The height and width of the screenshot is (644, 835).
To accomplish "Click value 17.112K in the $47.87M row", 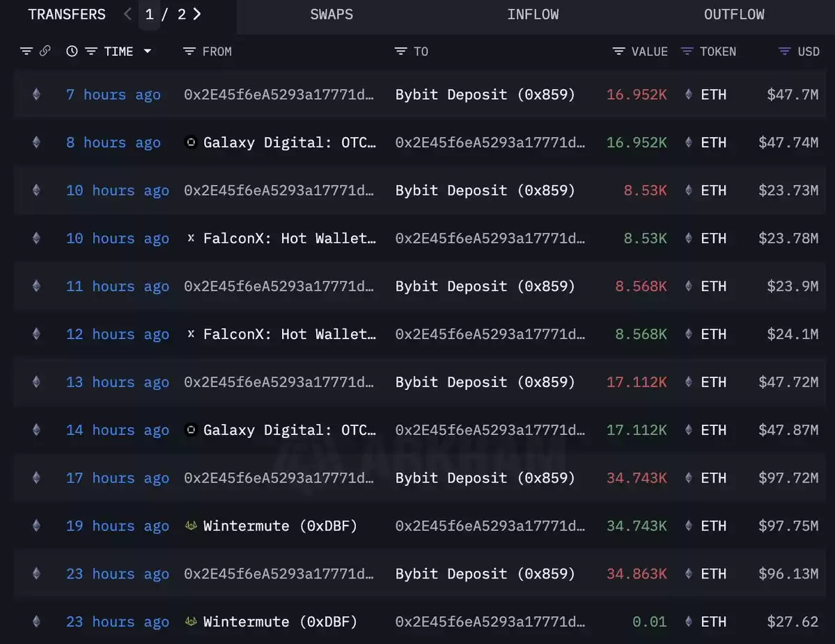I will point(637,430).
